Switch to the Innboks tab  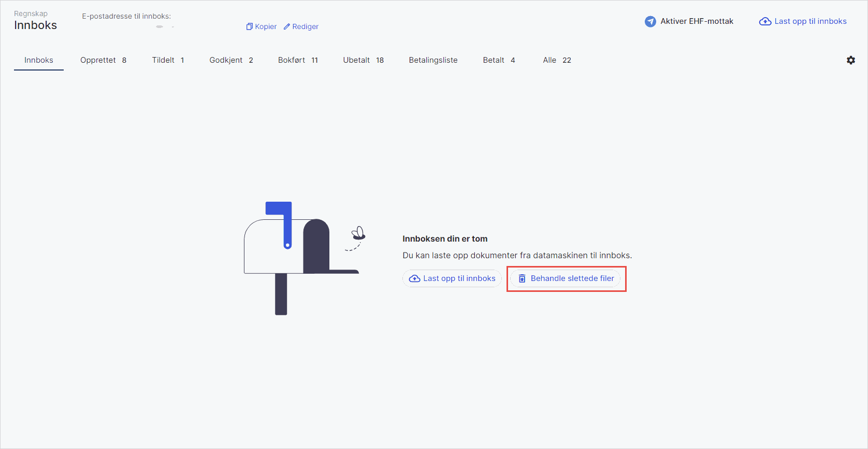coord(39,60)
